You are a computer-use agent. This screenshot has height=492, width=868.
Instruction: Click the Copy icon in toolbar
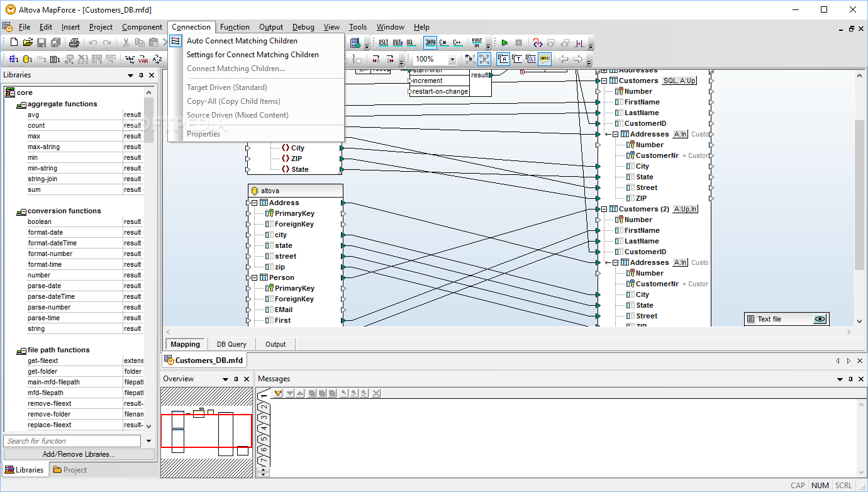[140, 43]
